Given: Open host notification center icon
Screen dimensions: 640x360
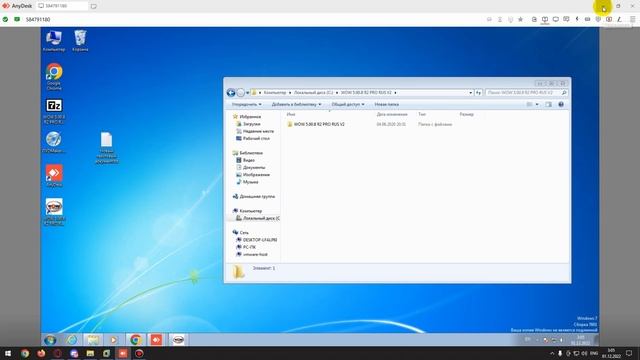Looking at the screenshot, I should tap(629, 353).
